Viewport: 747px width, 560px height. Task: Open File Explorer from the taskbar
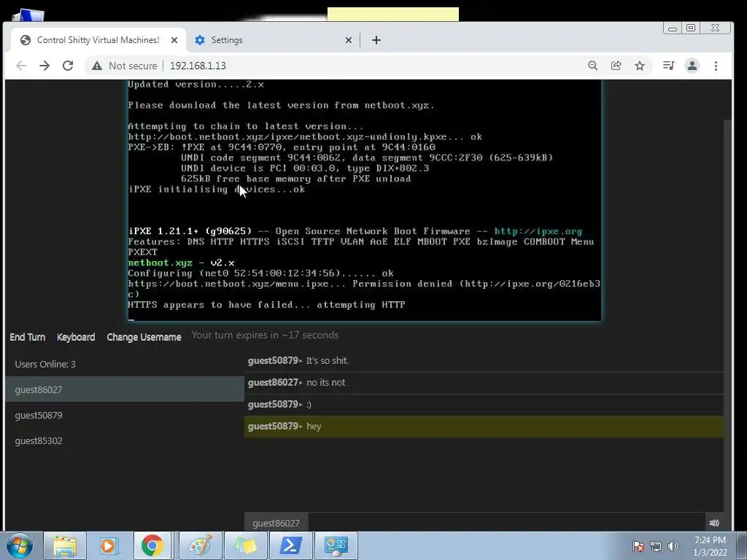65,545
